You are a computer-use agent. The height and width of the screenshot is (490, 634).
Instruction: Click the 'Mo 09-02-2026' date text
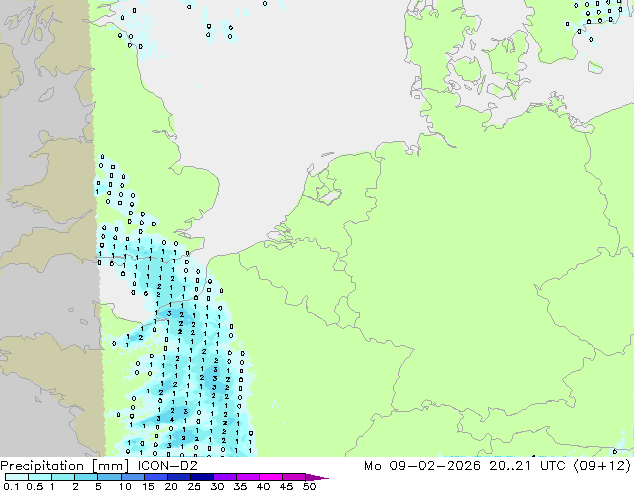[422, 466]
